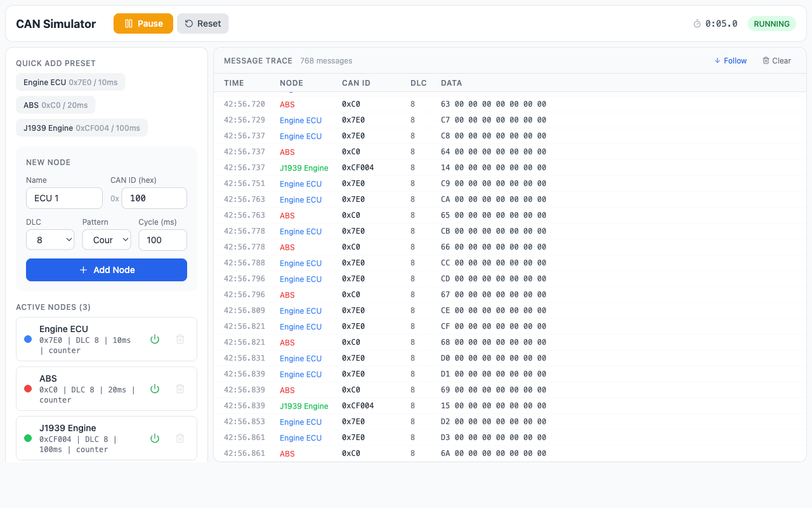Add the Engine ECU quick preset

70,82
